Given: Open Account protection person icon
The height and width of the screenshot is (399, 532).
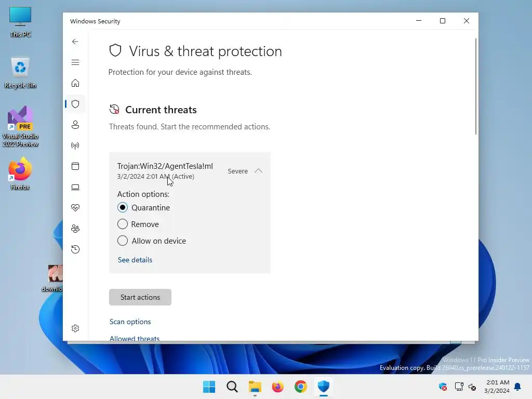Looking at the screenshot, I should coord(75,125).
